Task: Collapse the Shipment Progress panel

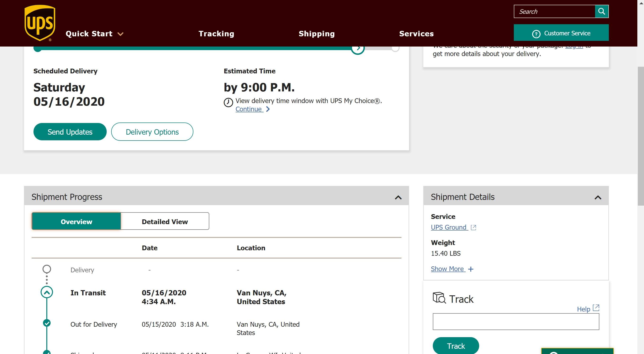Action: point(398,198)
